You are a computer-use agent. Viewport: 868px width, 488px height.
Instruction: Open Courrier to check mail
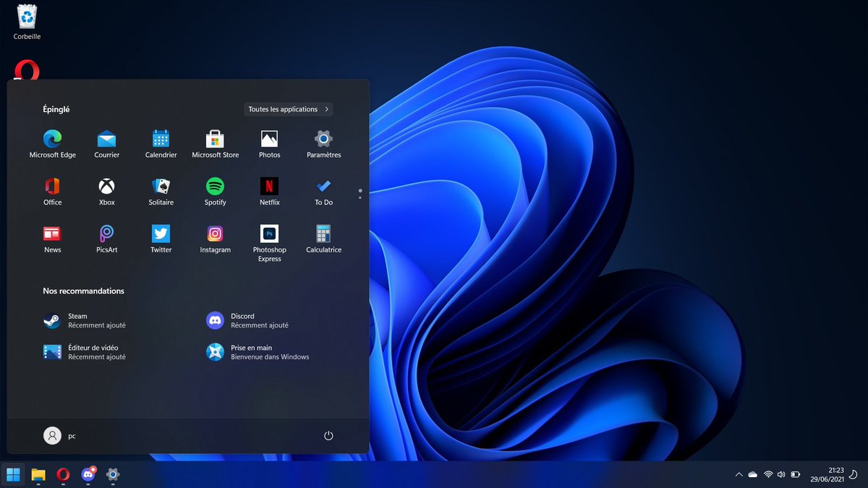point(106,140)
